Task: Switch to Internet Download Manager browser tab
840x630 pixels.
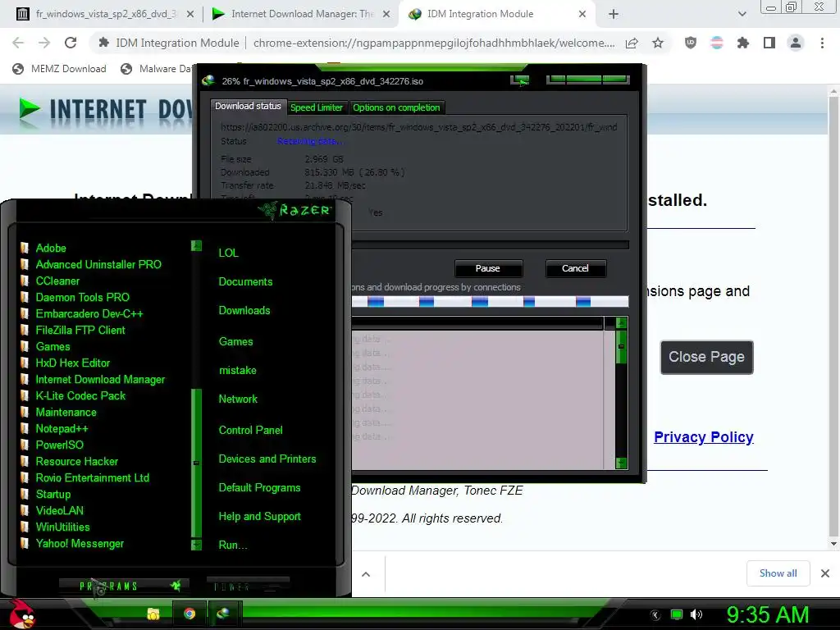Action: (x=302, y=14)
